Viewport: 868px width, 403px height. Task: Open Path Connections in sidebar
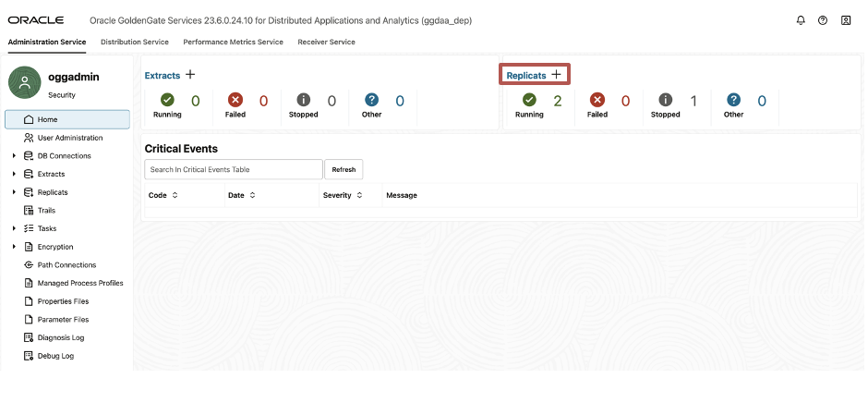(x=66, y=265)
